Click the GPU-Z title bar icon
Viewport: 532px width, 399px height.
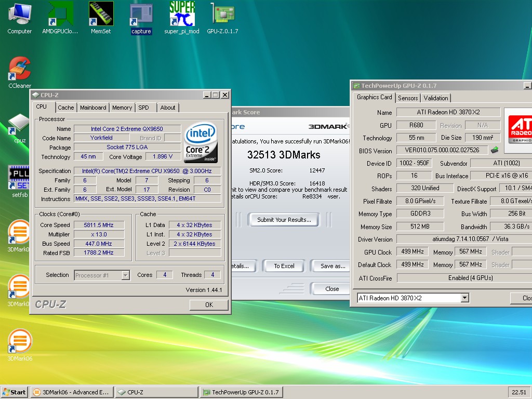tap(356, 86)
